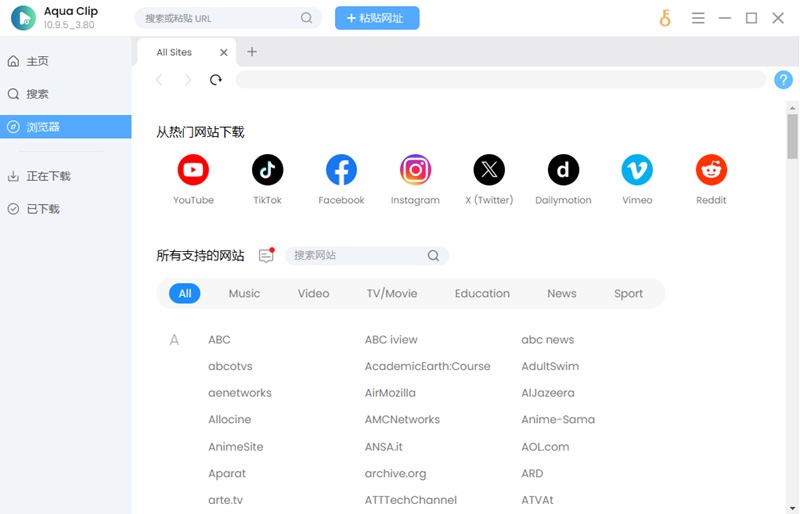Screen dimensions: 800x514
Task: Filter sites by Education
Action: click(x=482, y=293)
